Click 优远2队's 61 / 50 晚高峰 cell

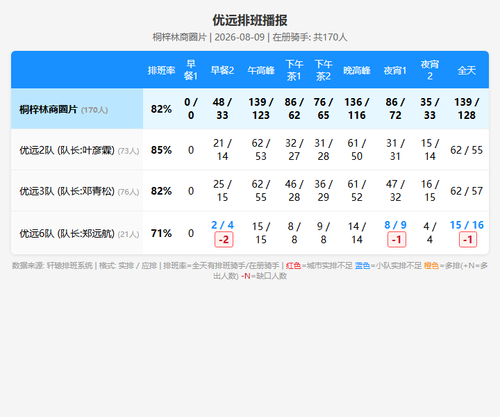[357, 150]
